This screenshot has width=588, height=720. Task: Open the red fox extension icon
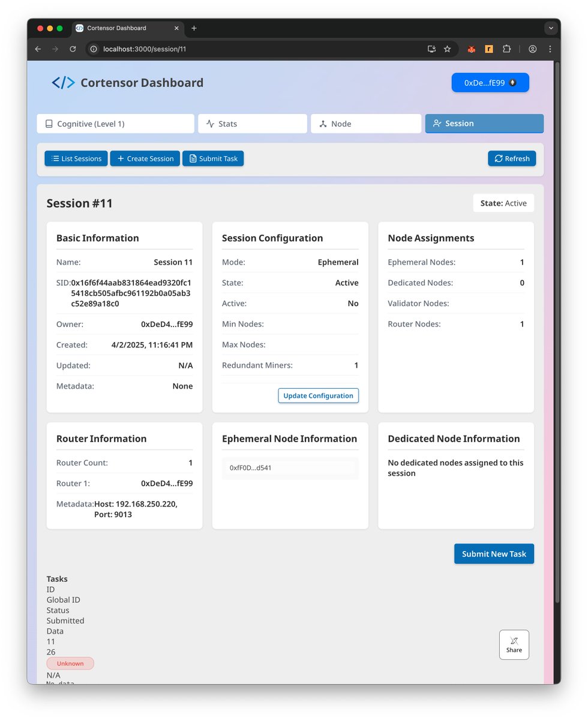tap(472, 49)
